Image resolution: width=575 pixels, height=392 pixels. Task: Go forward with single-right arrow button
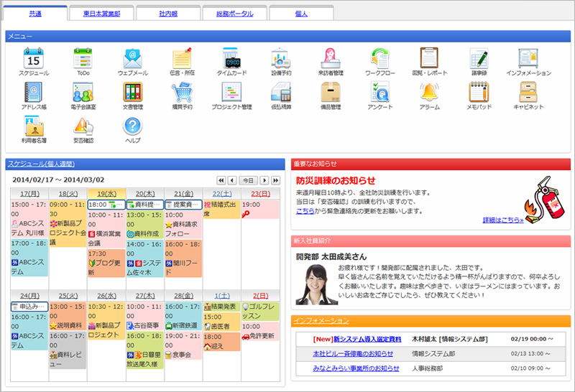[x=264, y=180]
